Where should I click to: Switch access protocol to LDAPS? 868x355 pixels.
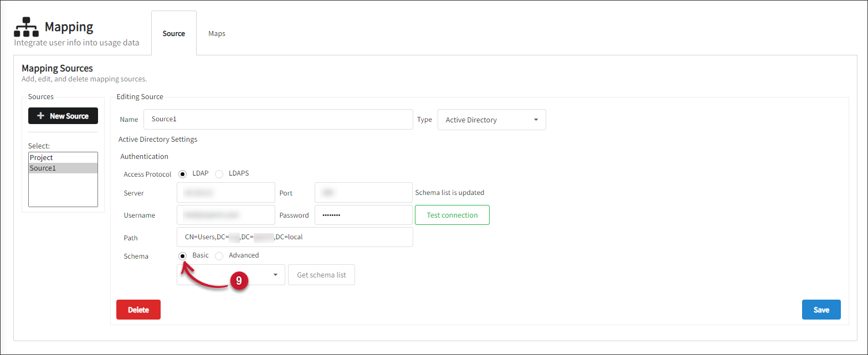pyautogui.click(x=219, y=173)
